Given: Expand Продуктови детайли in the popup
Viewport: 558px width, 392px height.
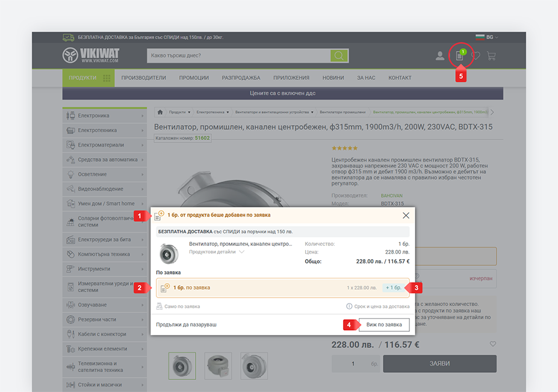Looking at the screenshot, I should point(217,252).
